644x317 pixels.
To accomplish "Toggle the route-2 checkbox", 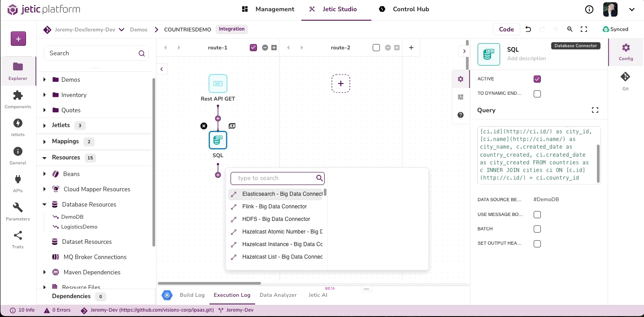I will pos(376,48).
